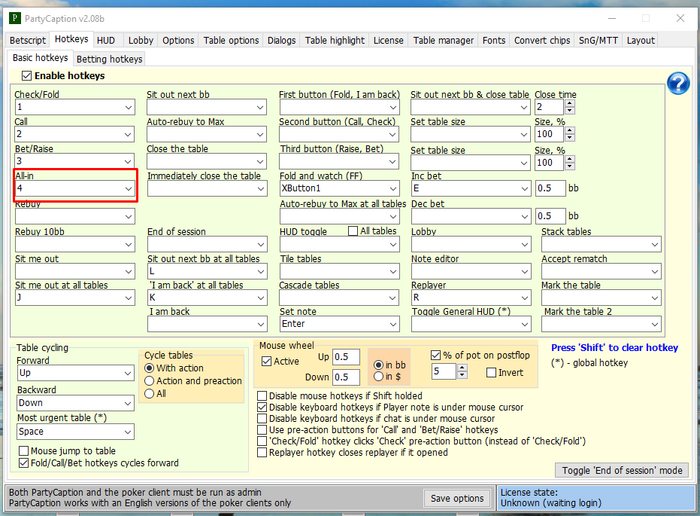The image size is (700, 516).
Task: Open the All-in hotkey dropdown
Action: [x=75, y=188]
